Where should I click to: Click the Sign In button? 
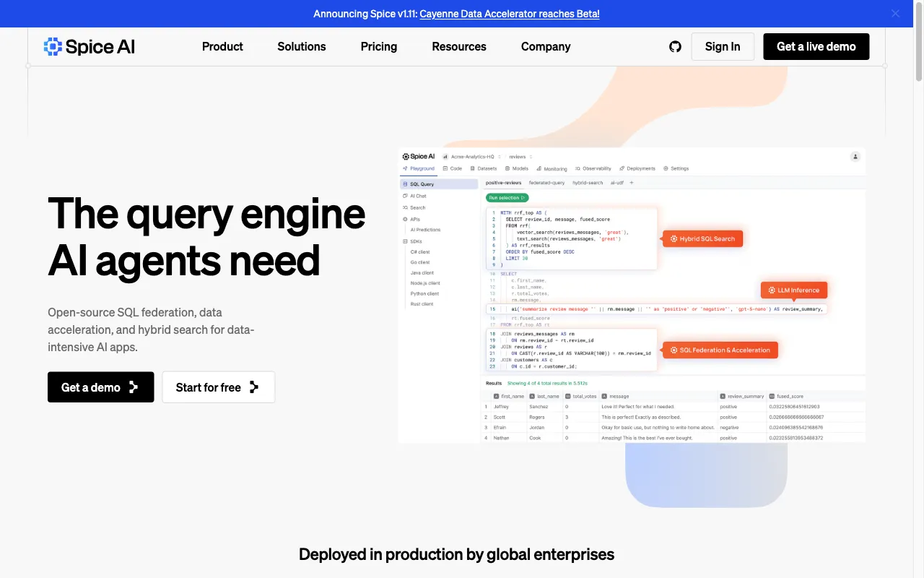point(723,46)
